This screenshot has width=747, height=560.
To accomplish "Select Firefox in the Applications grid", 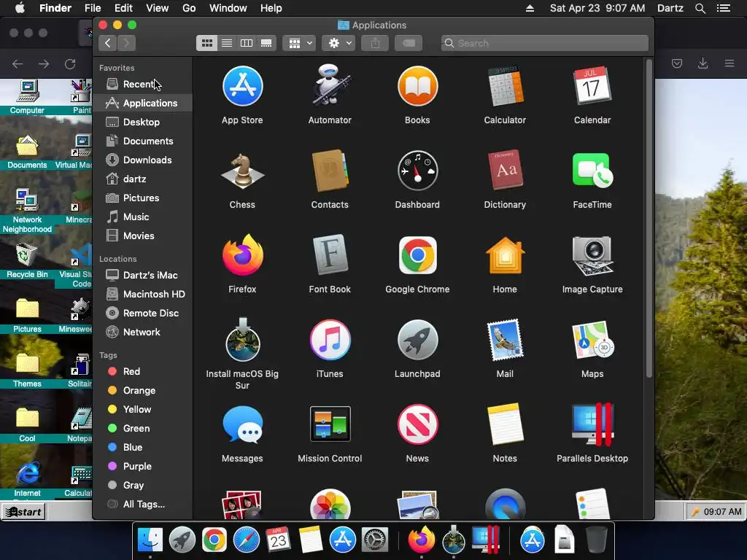I will click(242, 255).
